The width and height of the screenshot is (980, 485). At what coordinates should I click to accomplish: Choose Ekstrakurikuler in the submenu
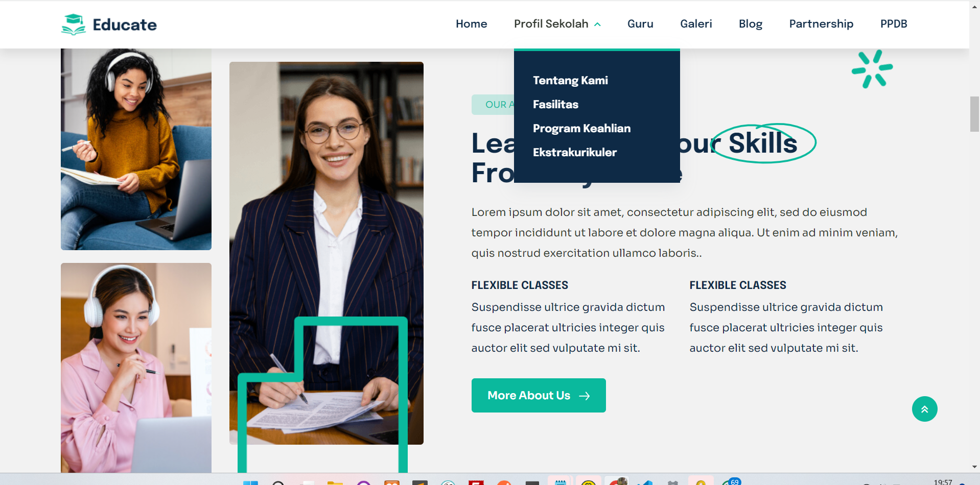tap(574, 152)
